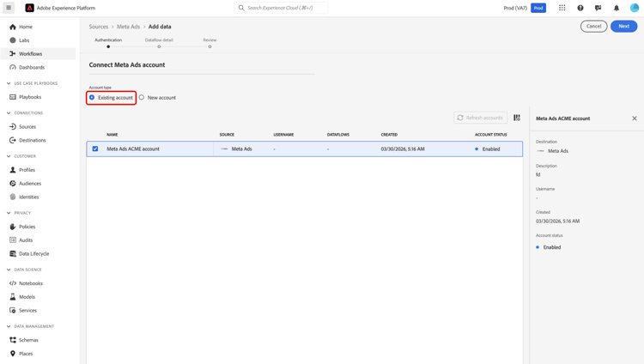Collapse the Connections section
The image size is (644, 364).
9,113
